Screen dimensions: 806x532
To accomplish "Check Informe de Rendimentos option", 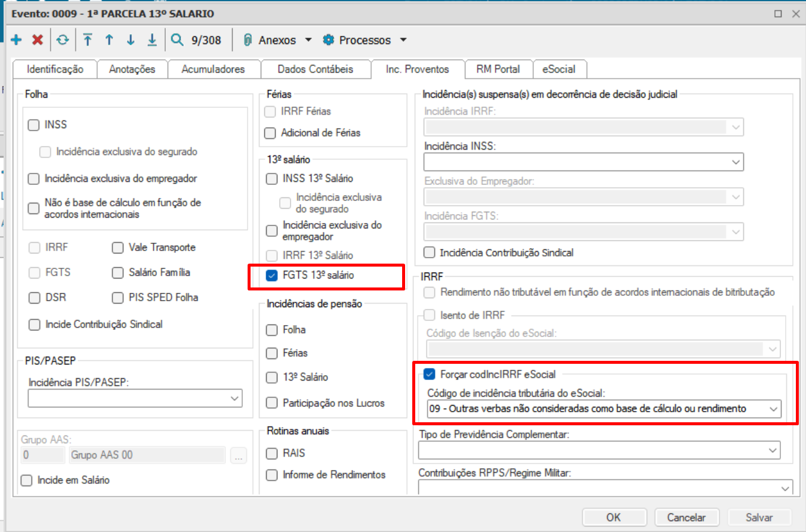I will (272, 475).
